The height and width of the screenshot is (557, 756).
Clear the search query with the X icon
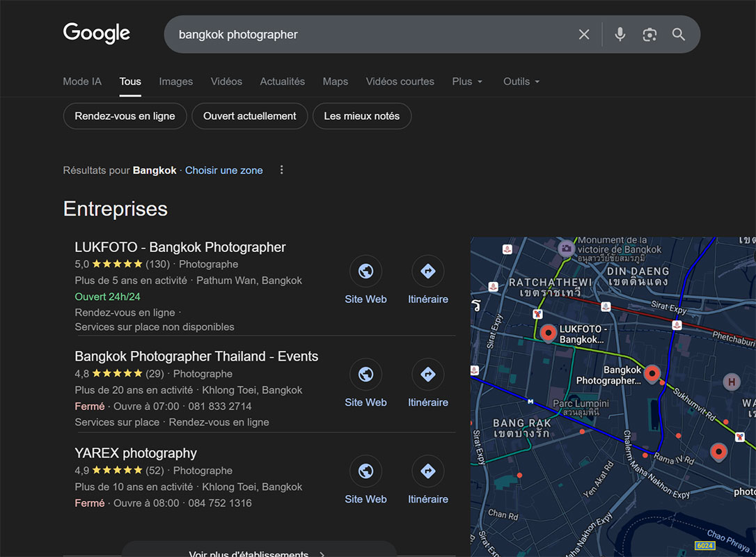click(584, 33)
